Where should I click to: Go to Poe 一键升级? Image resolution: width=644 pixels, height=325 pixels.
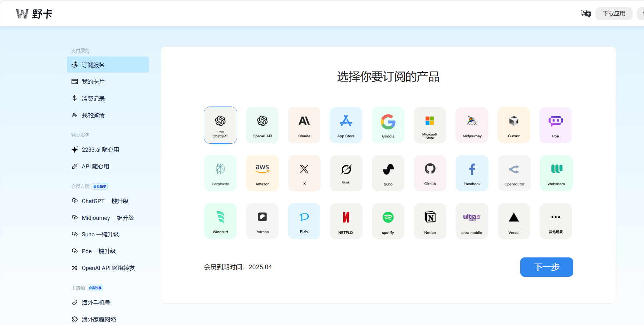pyautogui.click(x=108, y=251)
